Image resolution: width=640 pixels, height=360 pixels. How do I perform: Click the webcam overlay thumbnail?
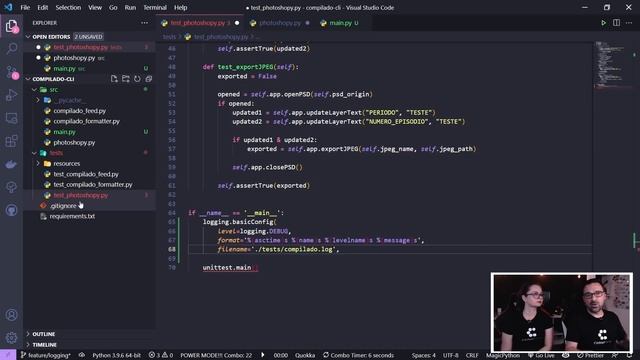point(562,313)
